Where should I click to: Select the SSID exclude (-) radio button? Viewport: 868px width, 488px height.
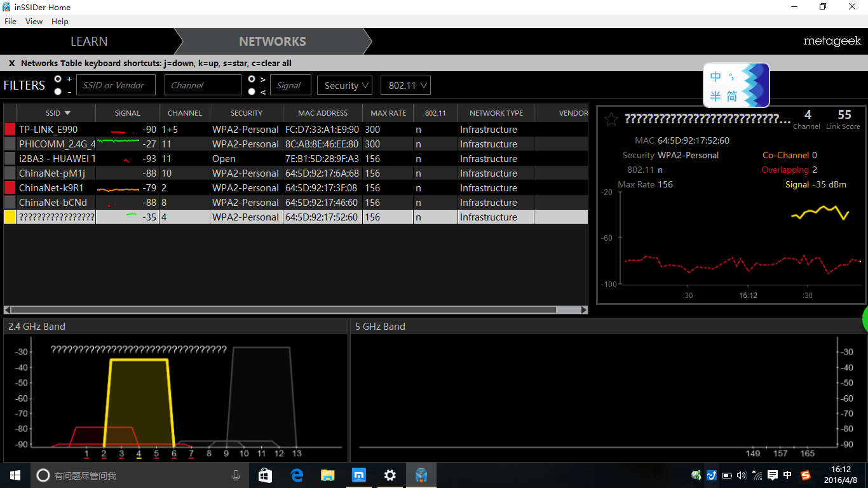(x=58, y=91)
